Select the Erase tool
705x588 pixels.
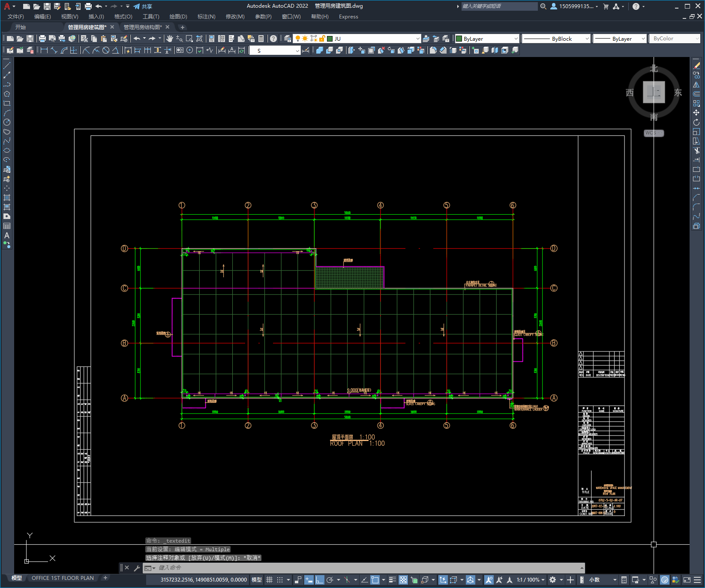pos(696,66)
